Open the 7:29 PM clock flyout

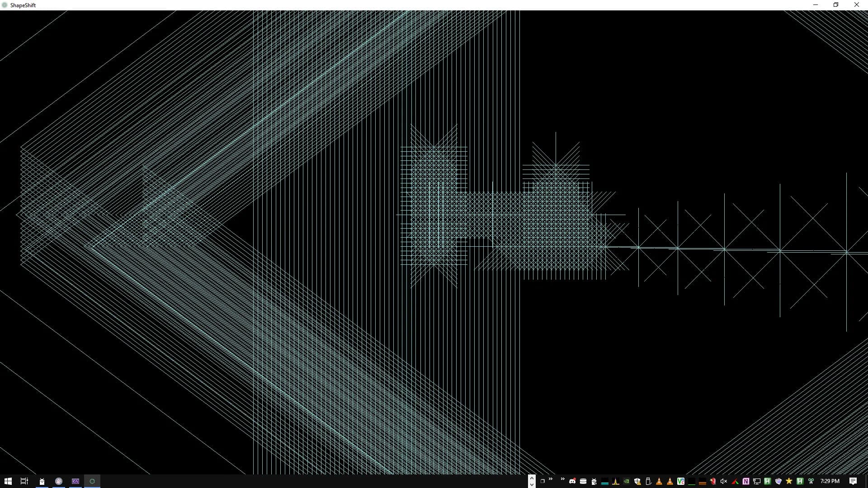[x=830, y=481]
